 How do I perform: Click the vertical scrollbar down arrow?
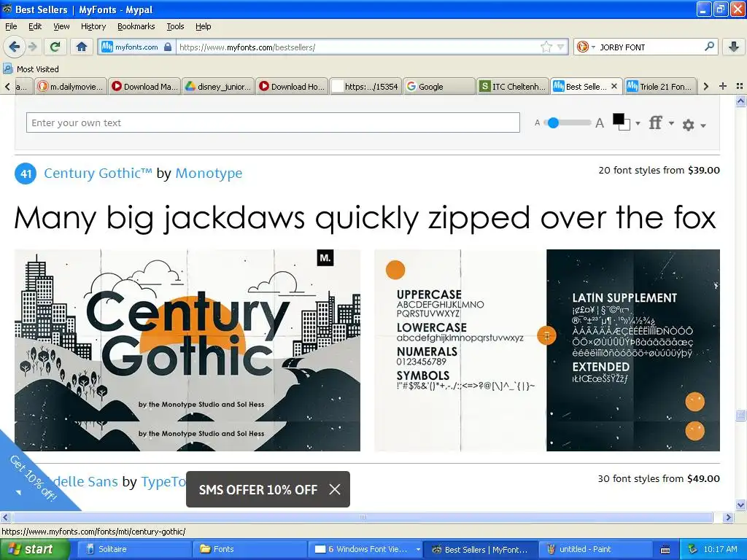[x=740, y=505]
